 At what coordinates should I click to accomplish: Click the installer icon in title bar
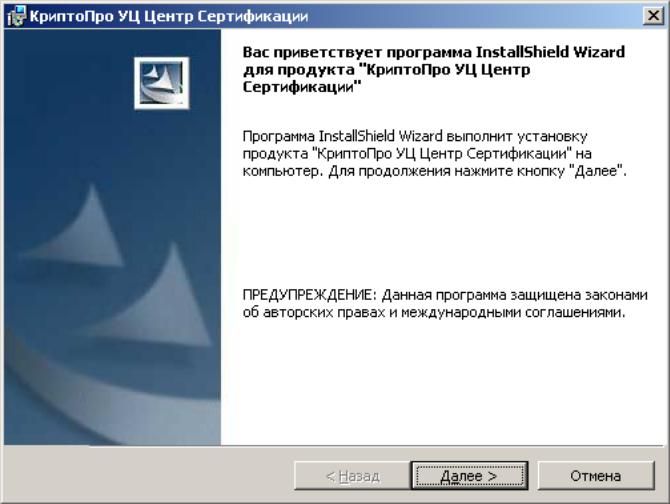(x=17, y=16)
